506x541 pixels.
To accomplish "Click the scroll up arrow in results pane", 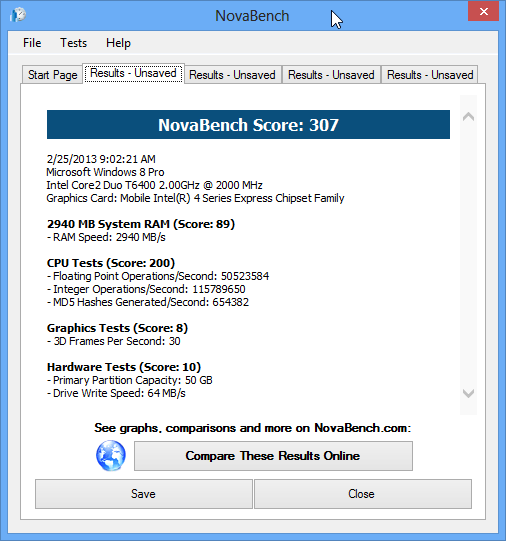I will pos(468,117).
